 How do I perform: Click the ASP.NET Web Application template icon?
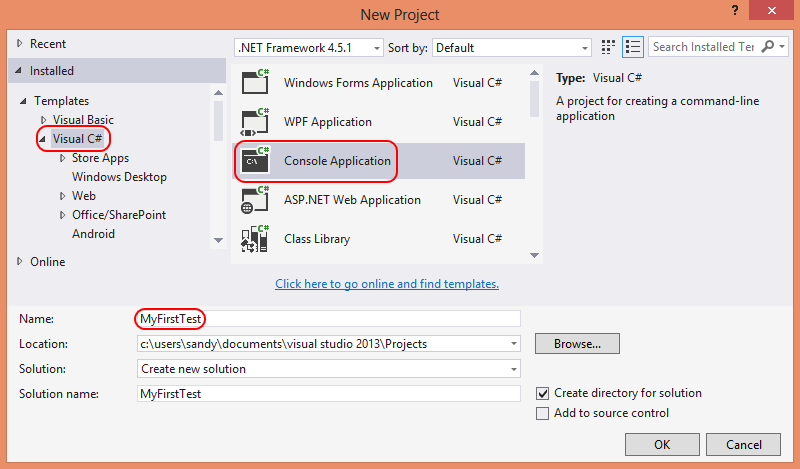(255, 200)
